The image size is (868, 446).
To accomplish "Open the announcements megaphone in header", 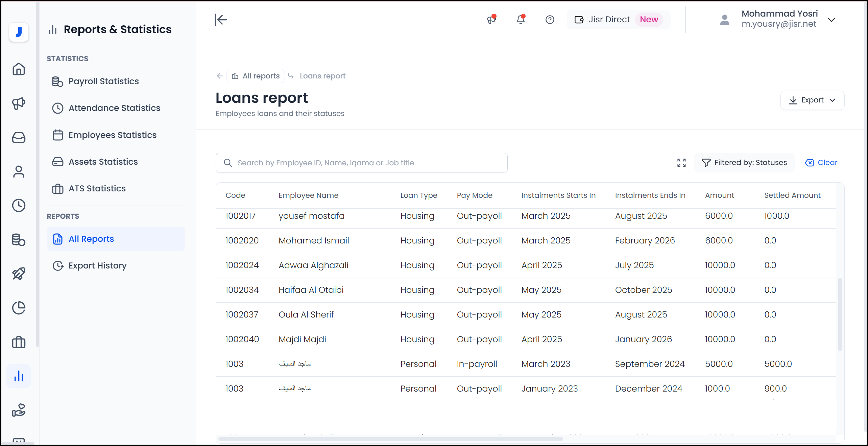I will [491, 20].
